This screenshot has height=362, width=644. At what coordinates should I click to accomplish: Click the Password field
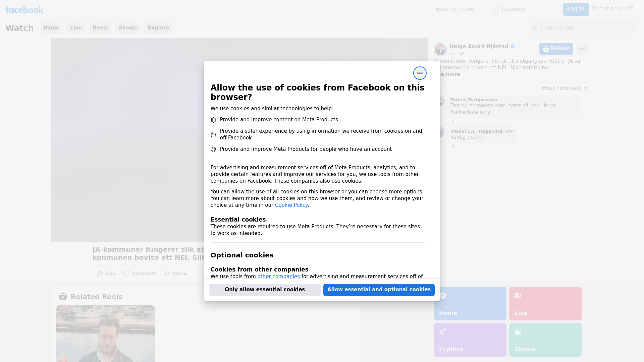tap(529, 9)
